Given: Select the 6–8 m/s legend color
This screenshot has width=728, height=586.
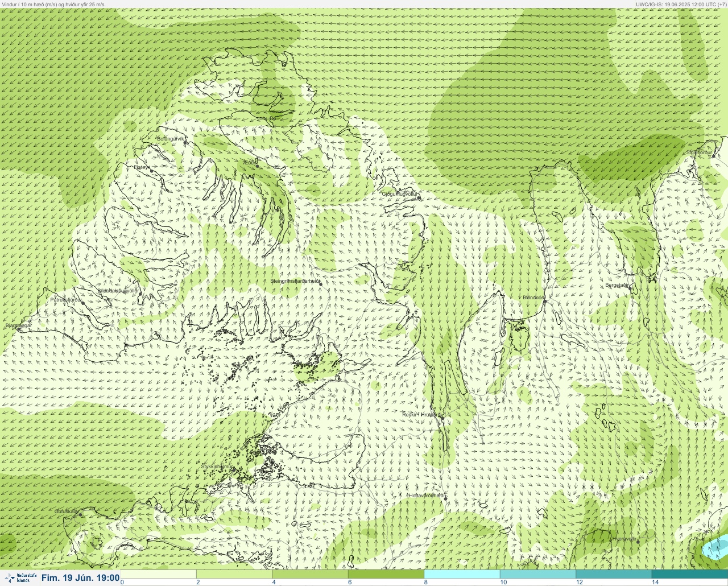Looking at the screenshot, I should coord(386,574).
